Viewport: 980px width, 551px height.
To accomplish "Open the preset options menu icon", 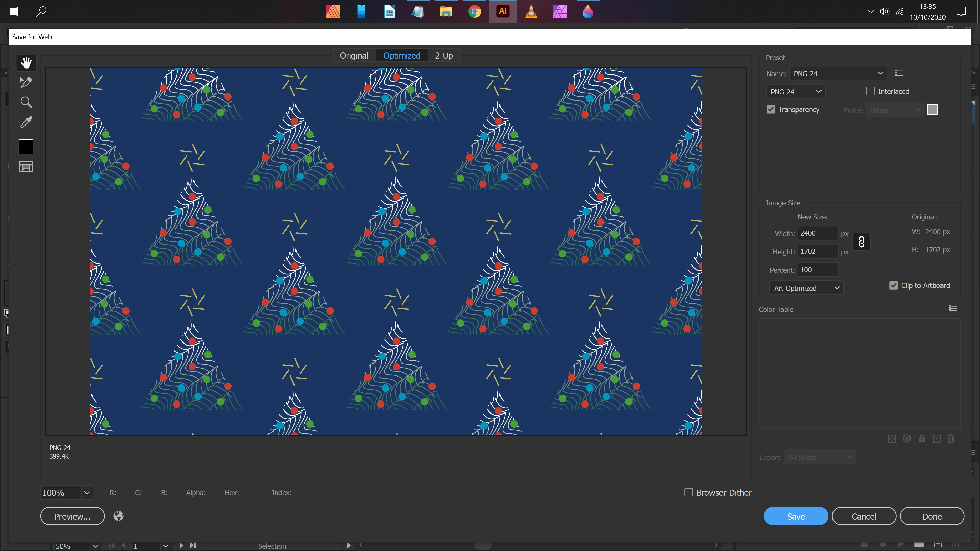I will (x=899, y=73).
